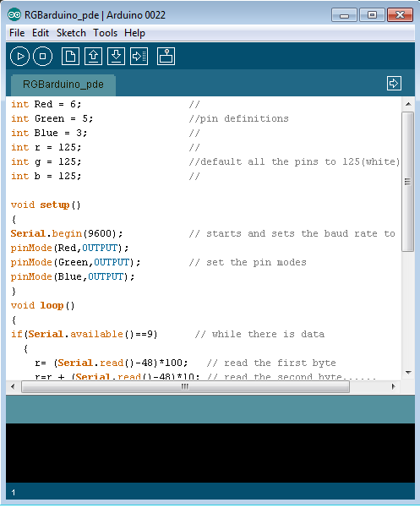Image resolution: width=420 pixels, height=508 pixels.
Task: Click the line "int g = 125;"
Action: pyautogui.click(x=46, y=161)
